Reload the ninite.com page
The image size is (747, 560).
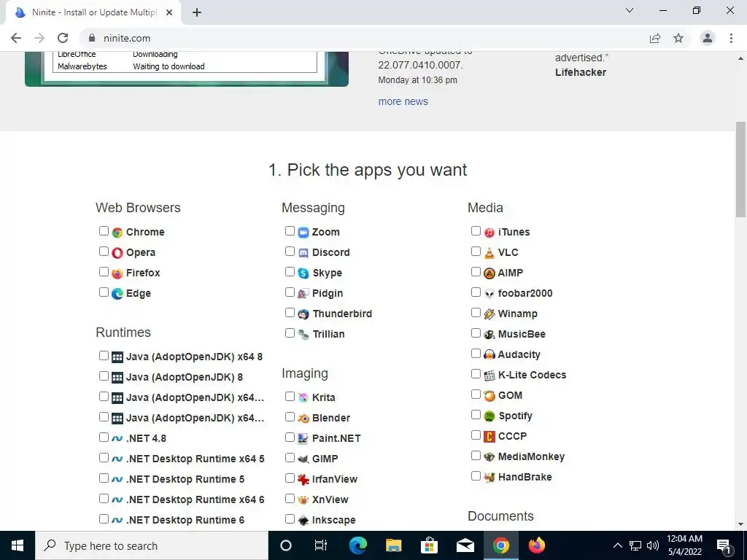tap(63, 38)
